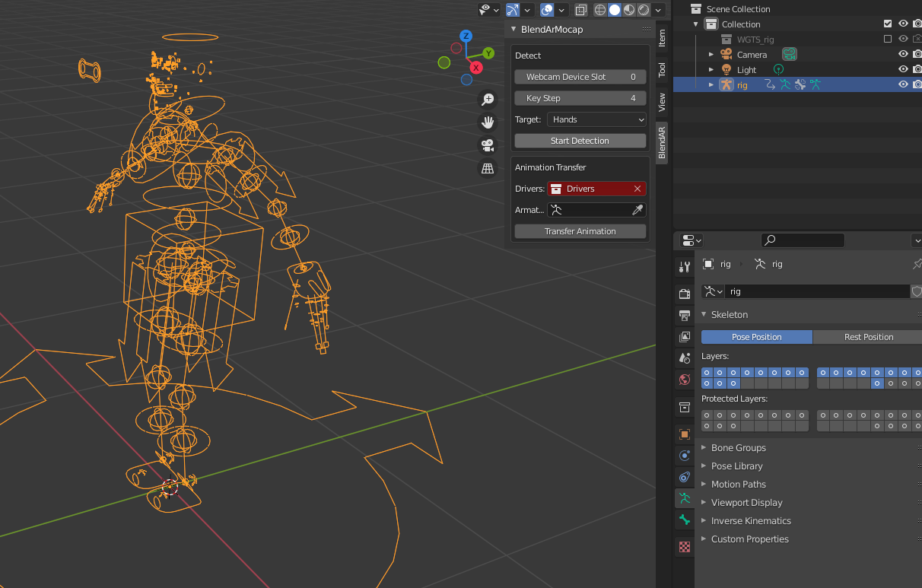Viewport: 922px width, 588px height.
Task: Switch to the Item sidebar tab
Action: [662, 37]
